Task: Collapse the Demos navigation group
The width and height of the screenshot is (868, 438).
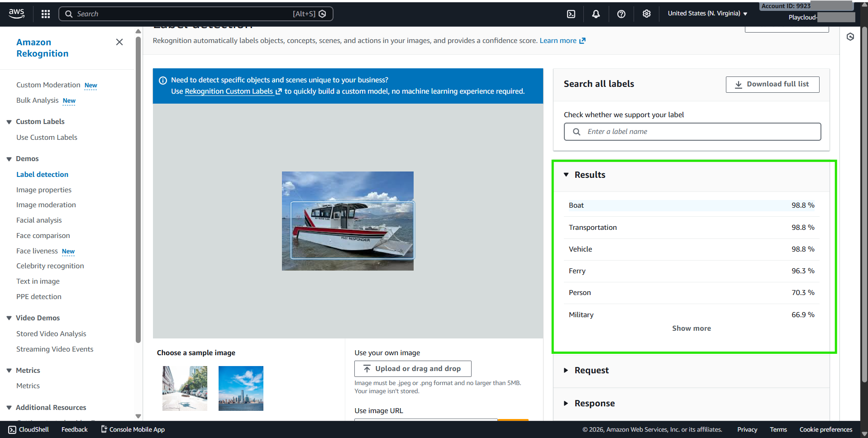Action: [9, 159]
